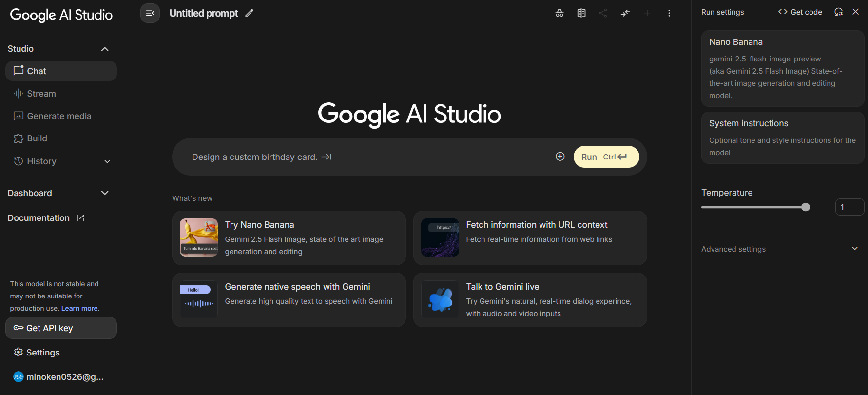The image size is (868, 395).
Task: Click the Stream waveform icon
Action: pos(19,93)
